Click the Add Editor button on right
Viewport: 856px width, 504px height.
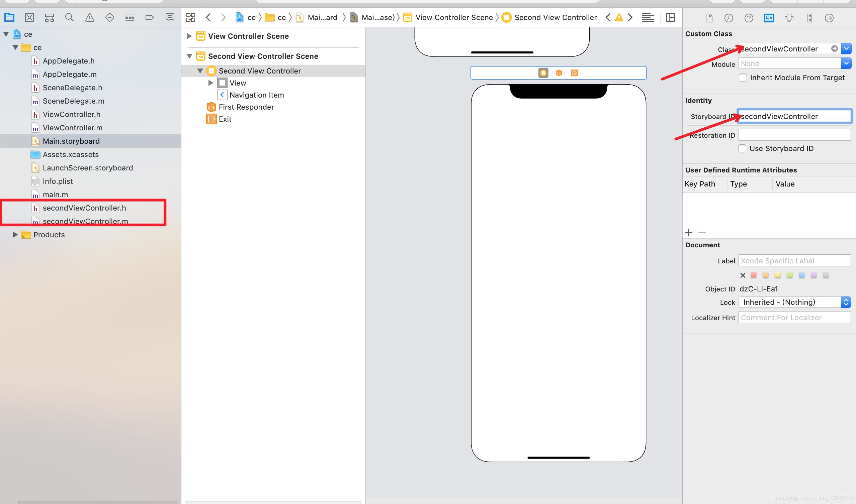(x=670, y=17)
